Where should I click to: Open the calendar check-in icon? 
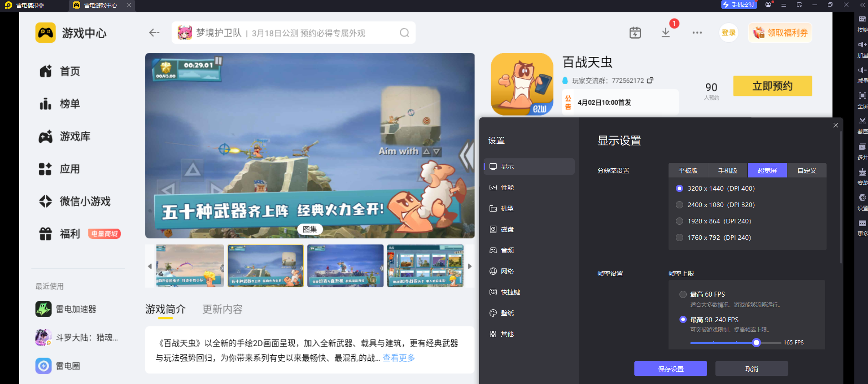point(635,33)
